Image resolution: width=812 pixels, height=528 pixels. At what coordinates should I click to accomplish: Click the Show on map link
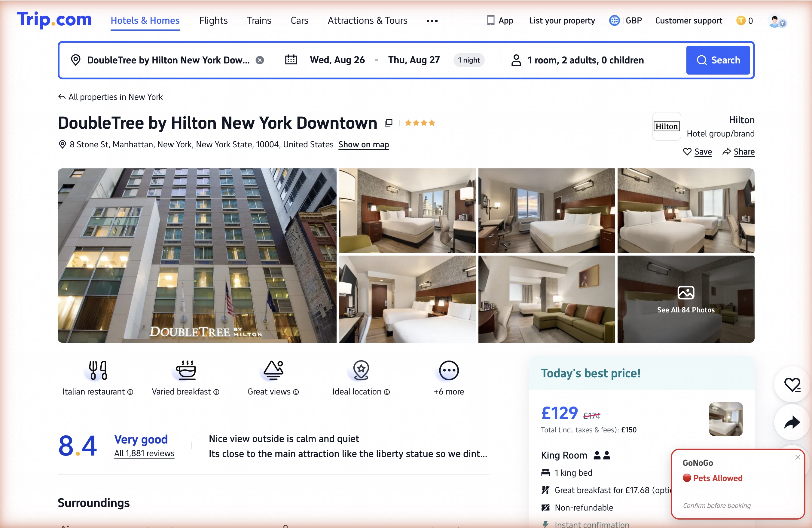[x=364, y=145]
